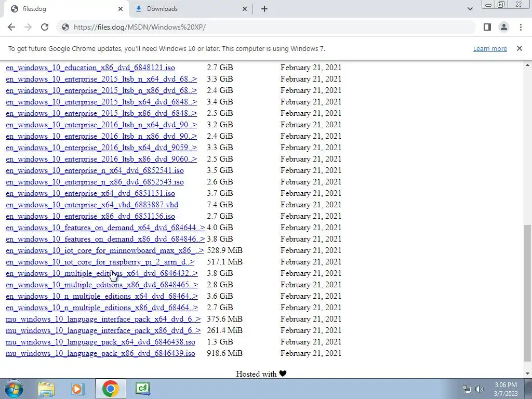
Task: Open the Chrome profile avatar menu
Action: pos(504,27)
